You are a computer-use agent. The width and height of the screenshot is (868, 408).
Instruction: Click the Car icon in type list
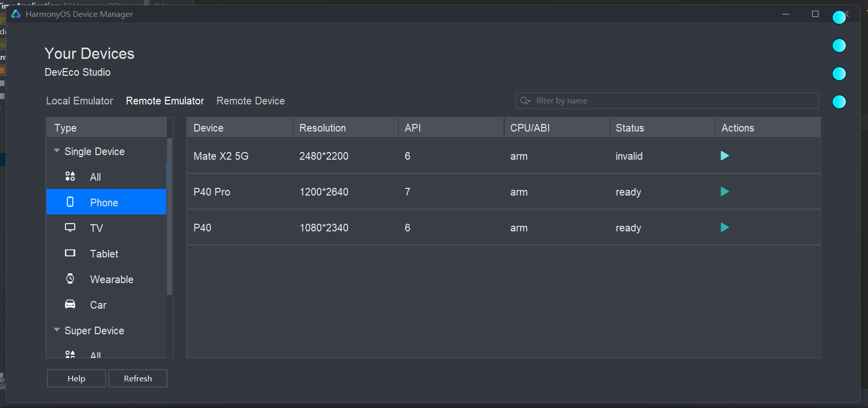click(70, 304)
